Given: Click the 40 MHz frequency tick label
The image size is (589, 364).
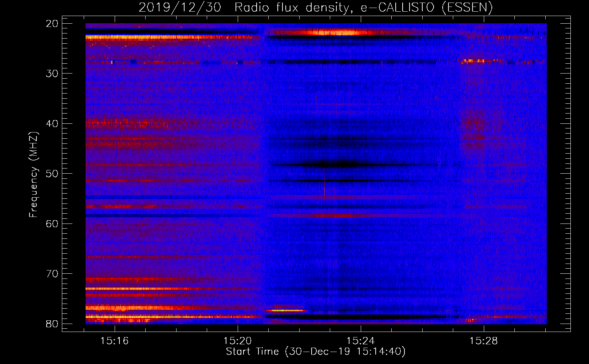Looking at the screenshot, I should 52,124.
